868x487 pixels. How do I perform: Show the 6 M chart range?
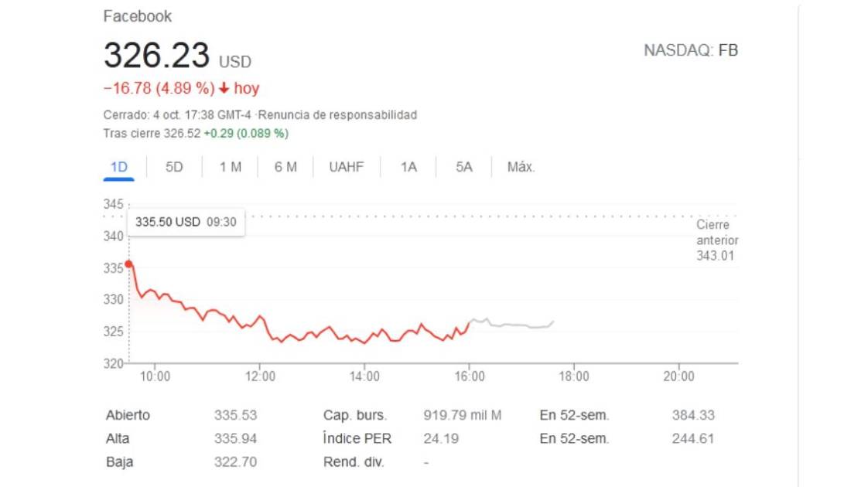pyautogui.click(x=285, y=167)
